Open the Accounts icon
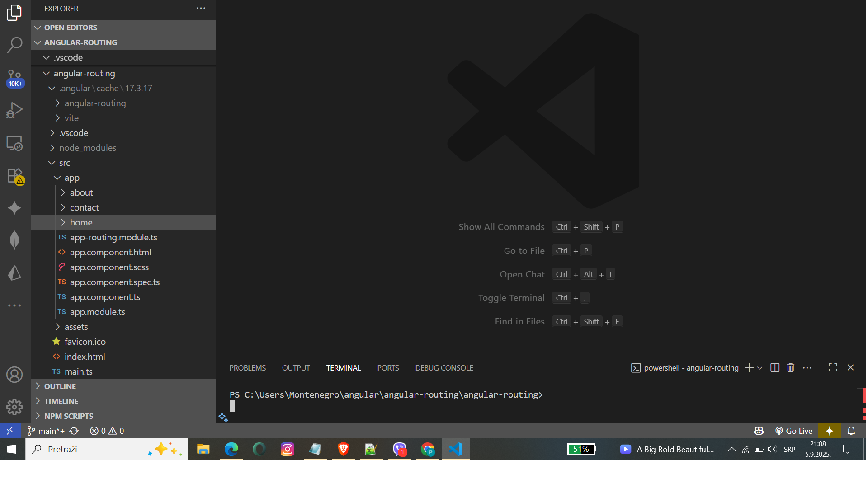 pyautogui.click(x=14, y=375)
